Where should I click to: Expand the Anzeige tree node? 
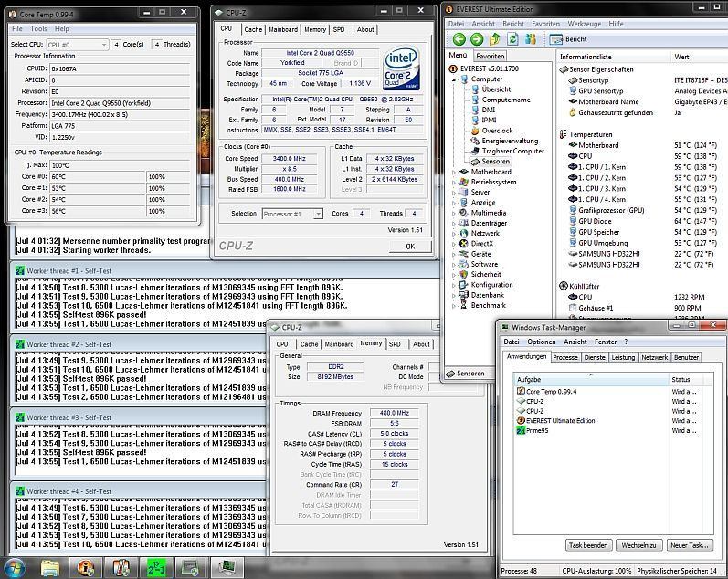[x=454, y=203]
